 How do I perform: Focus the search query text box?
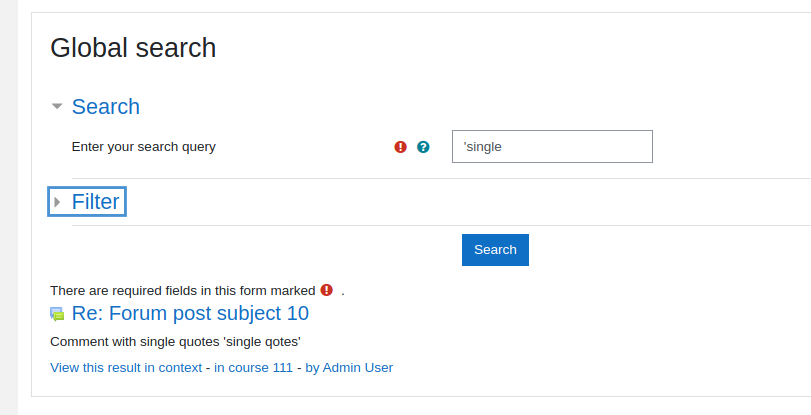[x=552, y=146]
